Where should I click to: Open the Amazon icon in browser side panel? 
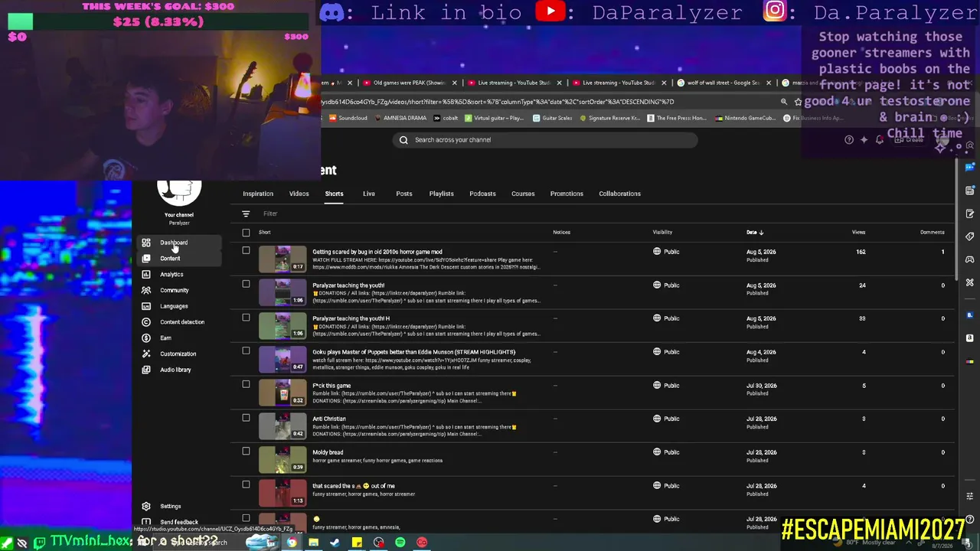(x=969, y=337)
